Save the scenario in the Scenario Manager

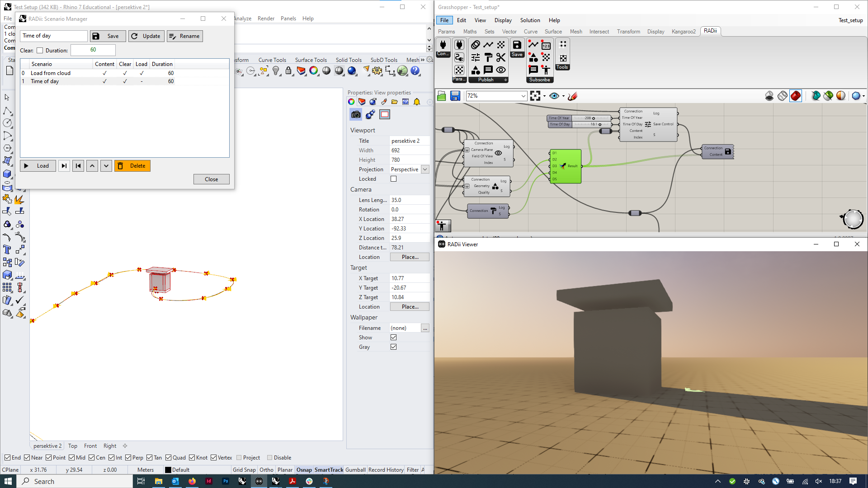pos(108,36)
